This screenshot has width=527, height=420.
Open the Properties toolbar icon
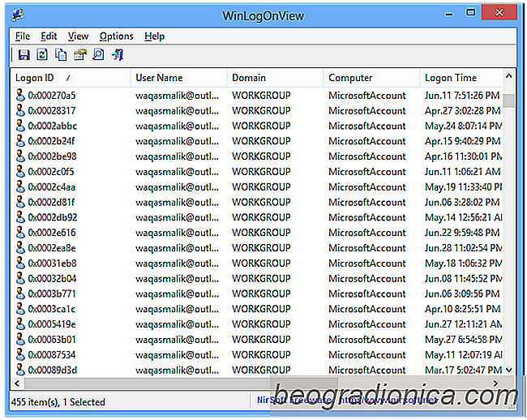pyautogui.click(x=79, y=55)
